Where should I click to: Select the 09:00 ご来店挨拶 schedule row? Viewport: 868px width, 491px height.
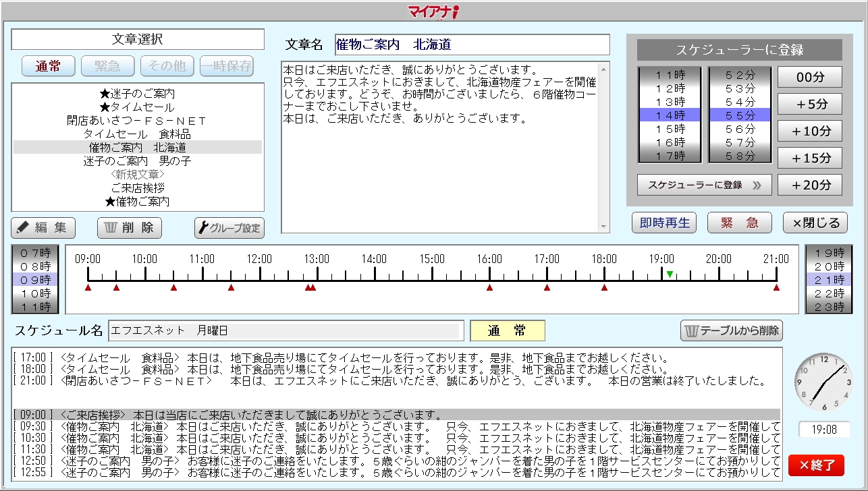tap(396, 415)
